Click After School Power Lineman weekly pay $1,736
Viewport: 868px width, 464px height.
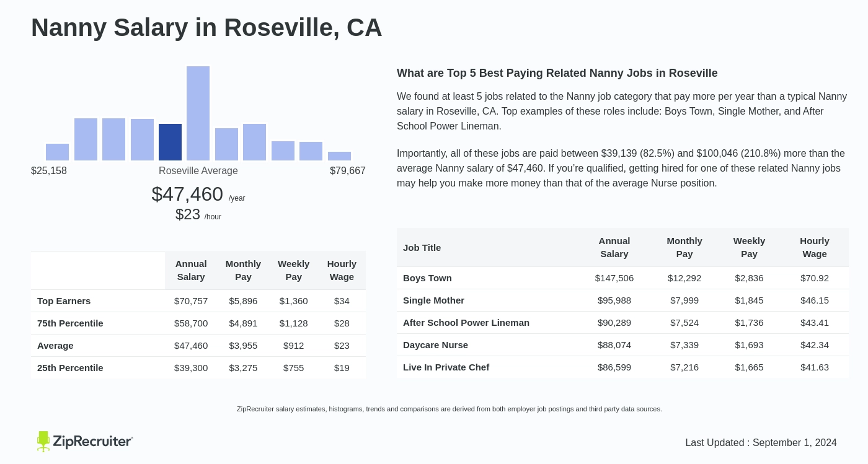coord(749,323)
